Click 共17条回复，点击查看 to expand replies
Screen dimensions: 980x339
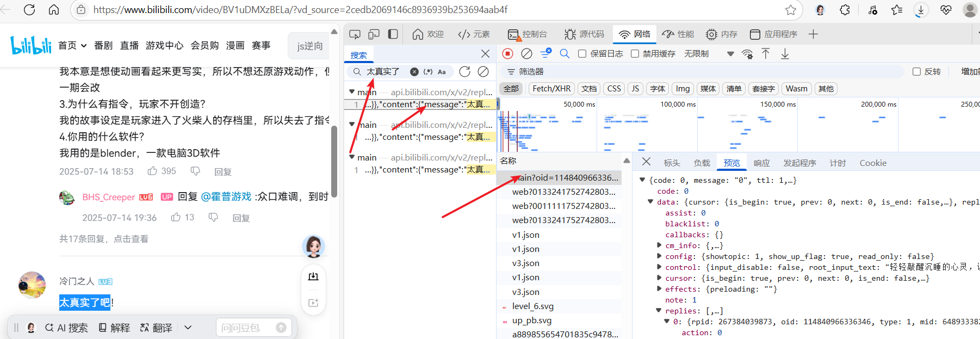click(104, 239)
